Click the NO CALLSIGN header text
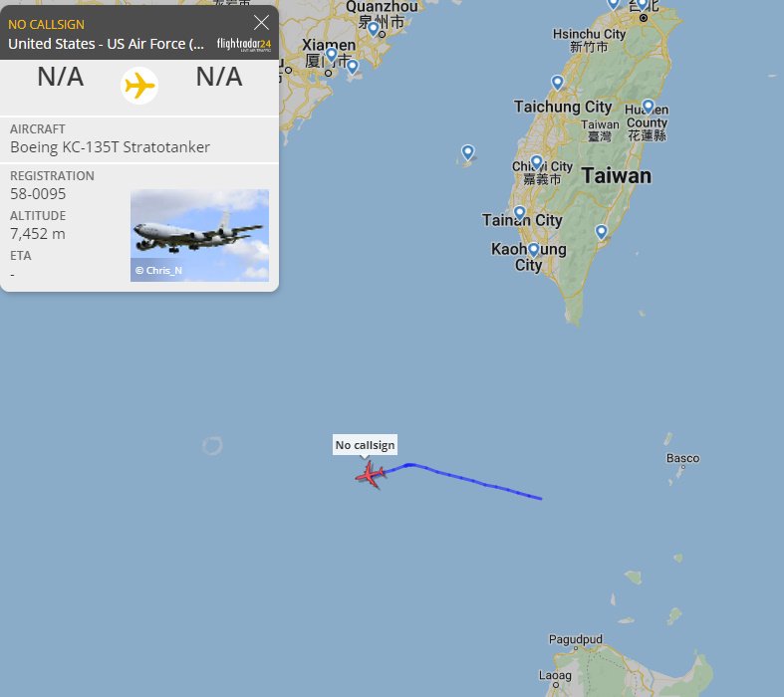This screenshot has height=697, width=784. tap(46, 25)
